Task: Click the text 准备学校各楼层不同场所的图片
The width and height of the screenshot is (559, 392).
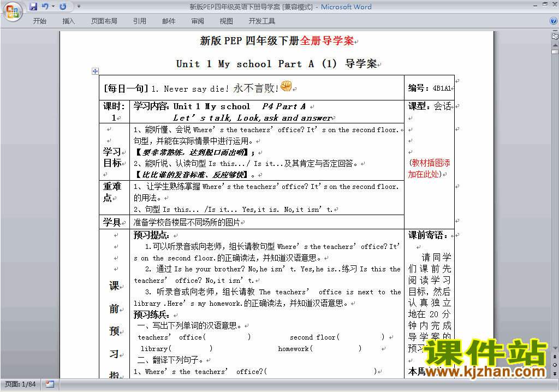Action: (187, 223)
